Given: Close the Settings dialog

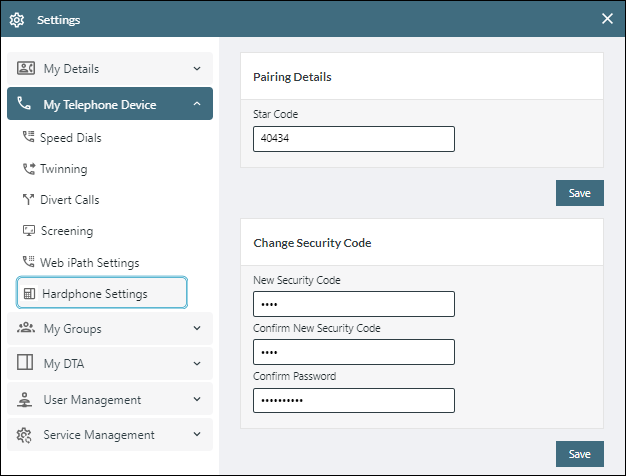Looking at the screenshot, I should [x=607, y=19].
